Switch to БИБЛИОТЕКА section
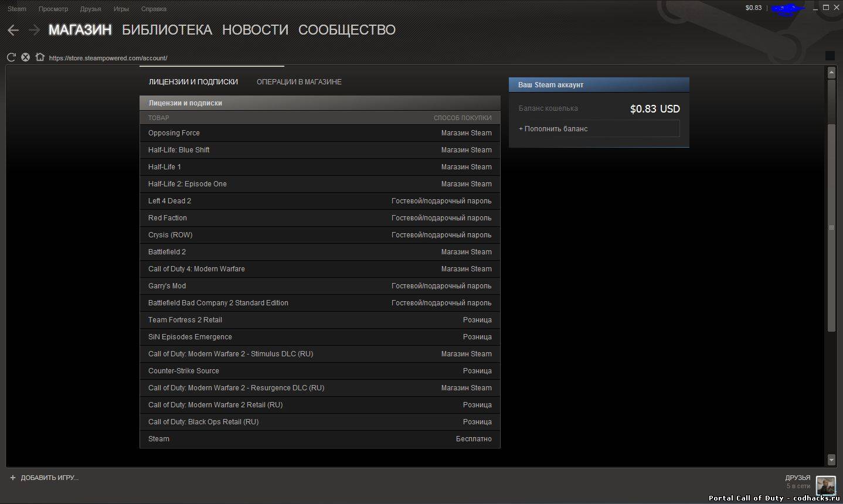The image size is (843, 504). point(167,30)
